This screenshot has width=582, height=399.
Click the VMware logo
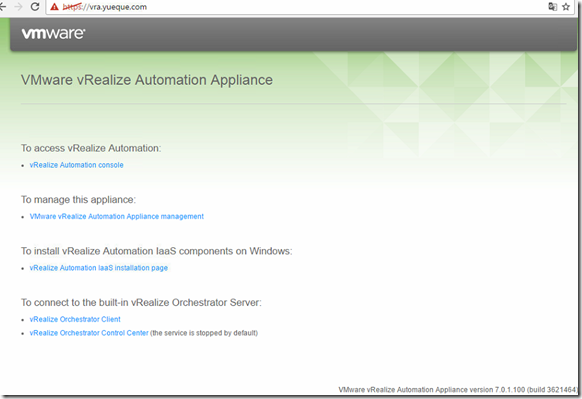pos(53,34)
